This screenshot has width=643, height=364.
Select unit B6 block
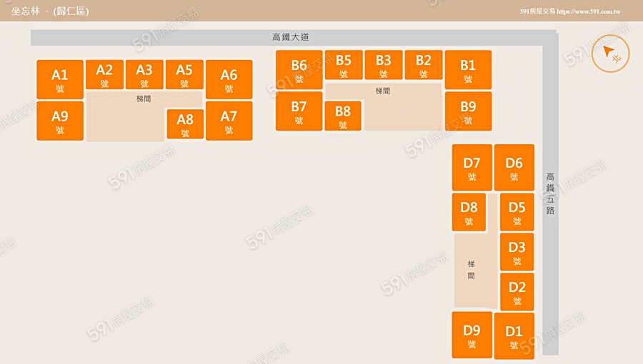tap(299, 71)
